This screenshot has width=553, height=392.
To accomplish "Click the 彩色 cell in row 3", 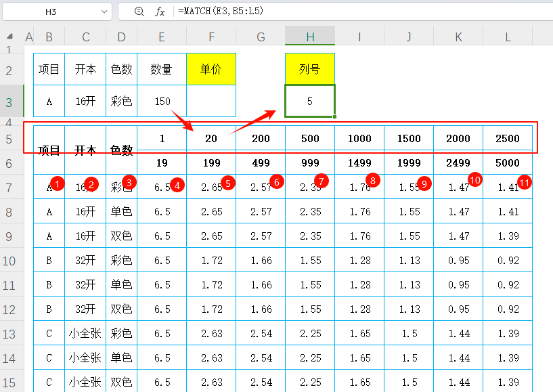I will [121, 102].
